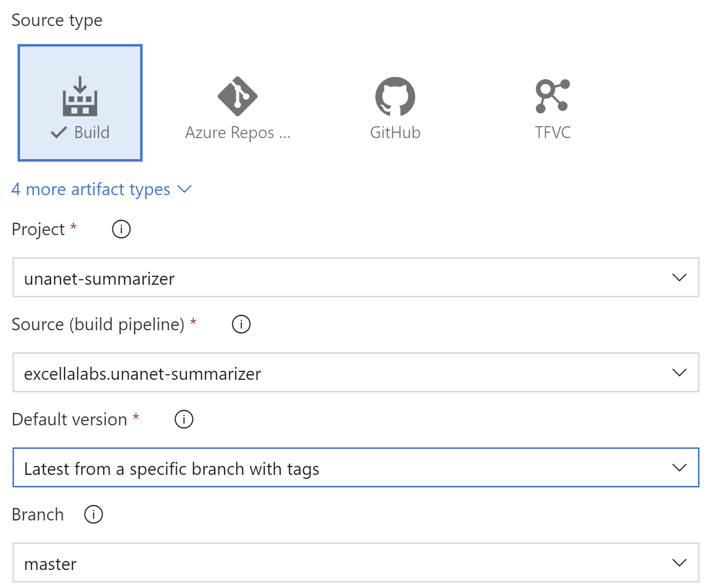This screenshot has height=588, width=712.
Task: Click the chevron arrow in Project field
Action: (x=679, y=278)
